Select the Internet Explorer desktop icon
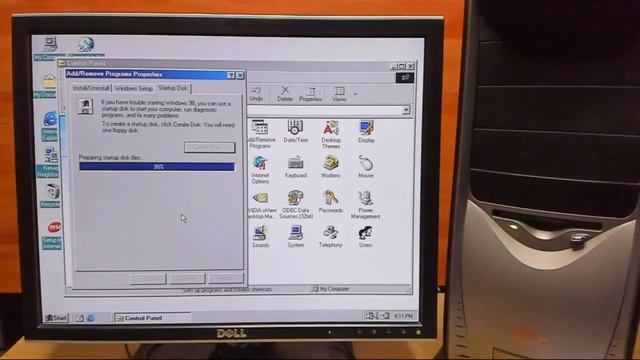 [x=50, y=127]
